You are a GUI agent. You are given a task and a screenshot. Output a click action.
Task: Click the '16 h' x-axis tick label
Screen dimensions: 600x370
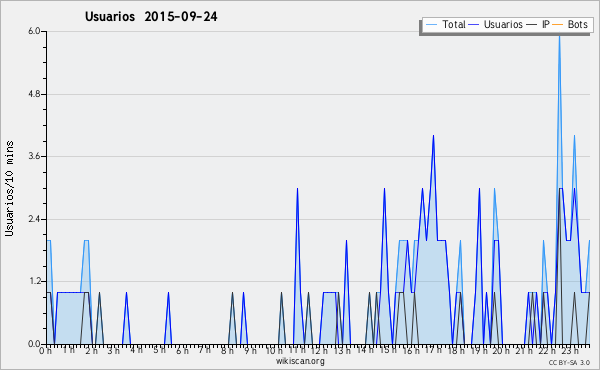tap(411, 350)
